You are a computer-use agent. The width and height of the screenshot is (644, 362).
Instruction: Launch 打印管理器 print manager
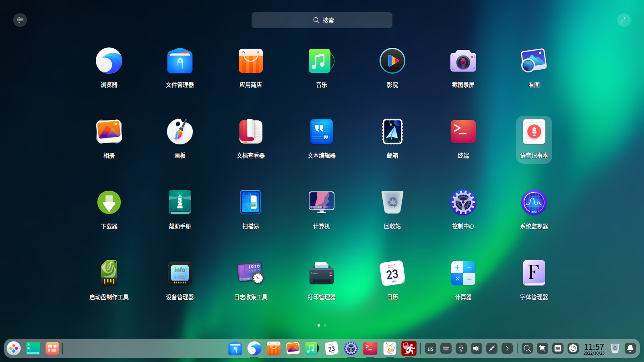tap(322, 273)
